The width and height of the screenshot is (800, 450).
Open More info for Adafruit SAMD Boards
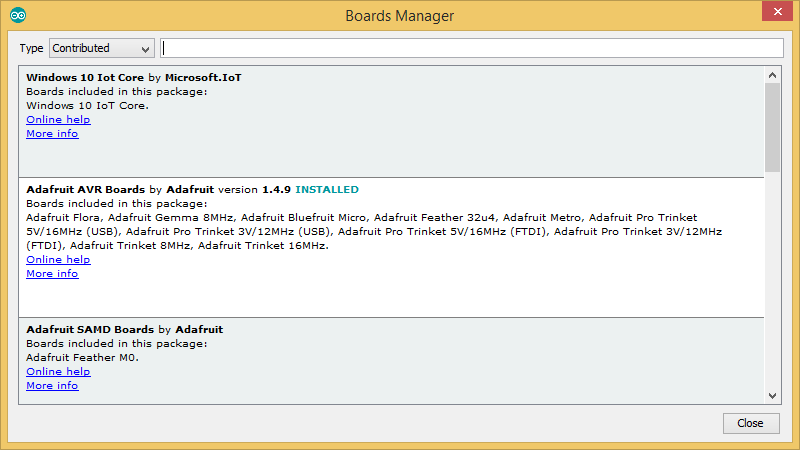click(52, 385)
